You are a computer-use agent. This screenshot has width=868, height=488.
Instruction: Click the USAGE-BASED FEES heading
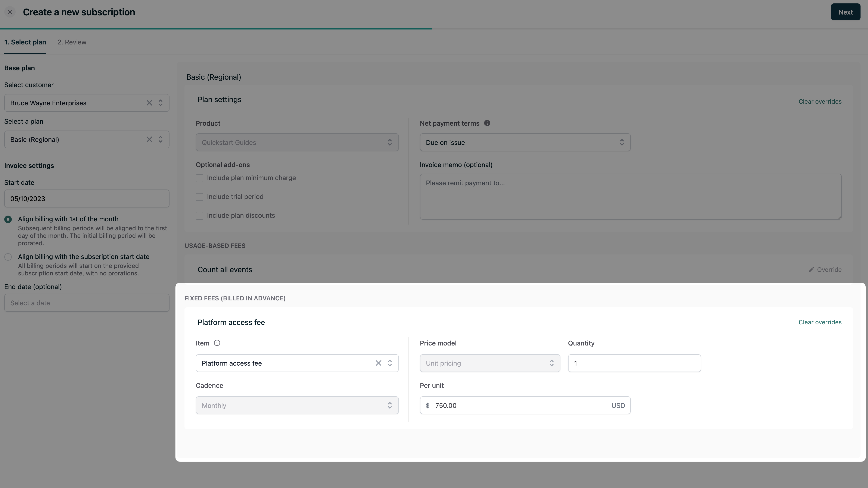215,246
